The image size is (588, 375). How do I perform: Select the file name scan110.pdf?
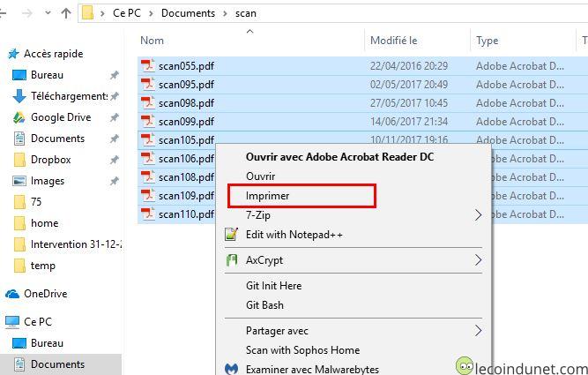pos(186,214)
